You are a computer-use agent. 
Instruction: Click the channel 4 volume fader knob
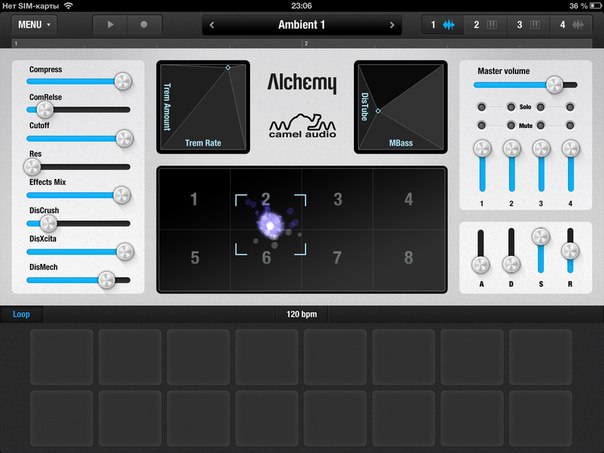click(571, 149)
